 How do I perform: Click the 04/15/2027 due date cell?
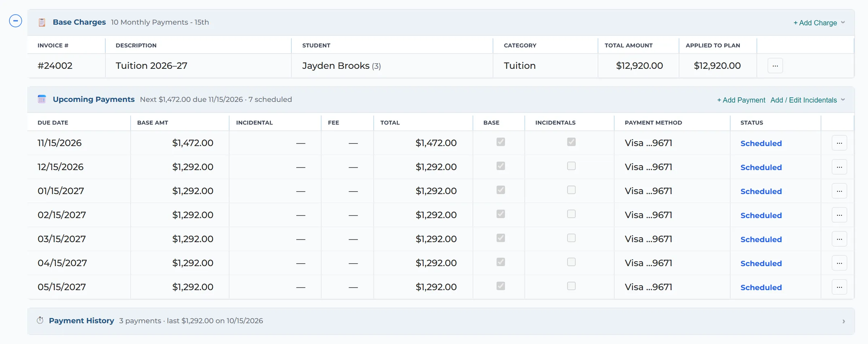tap(79, 263)
